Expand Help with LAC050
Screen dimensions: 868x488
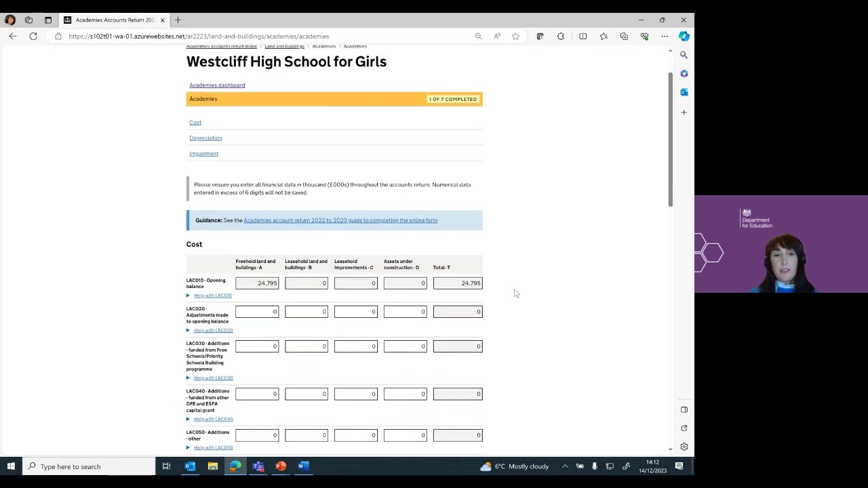(213, 447)
